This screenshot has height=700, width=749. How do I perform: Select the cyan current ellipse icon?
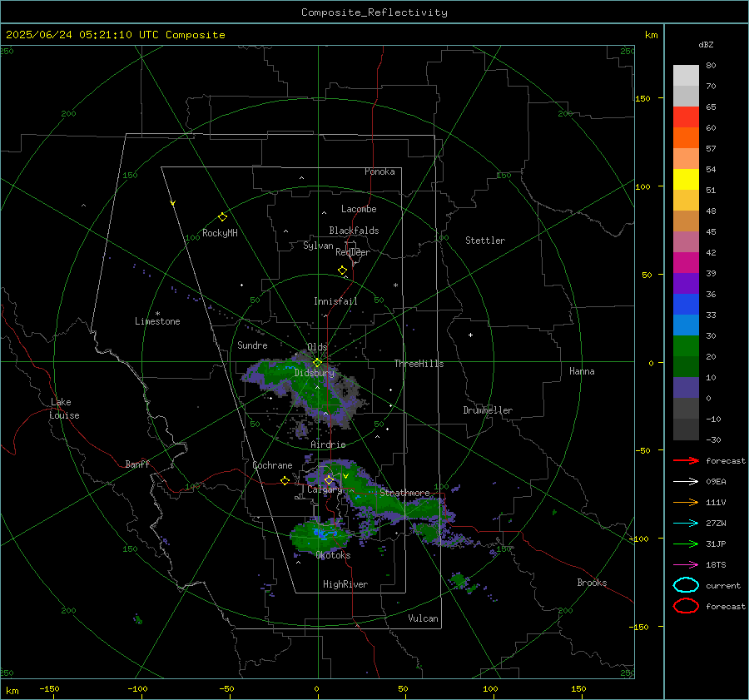pyautogui.click(x=686, y=585)
